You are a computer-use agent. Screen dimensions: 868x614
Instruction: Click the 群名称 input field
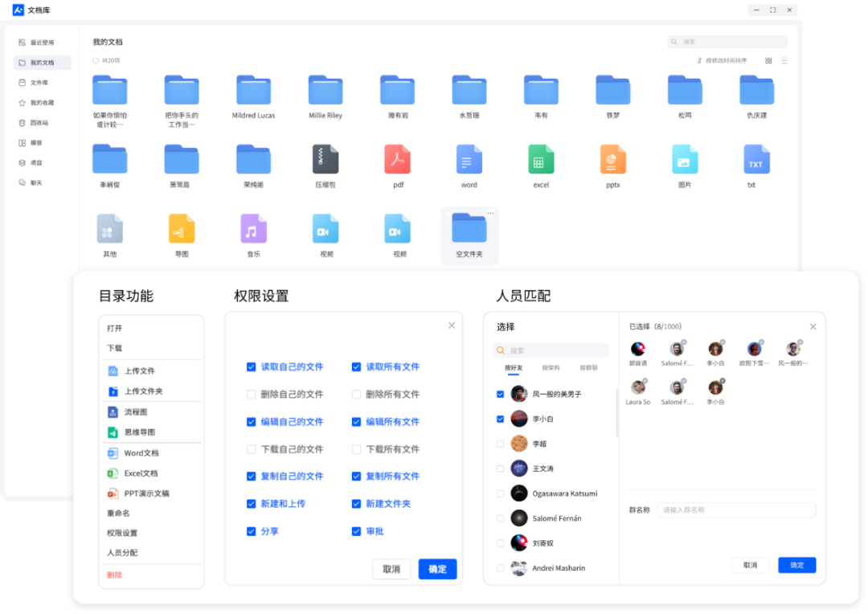click(736, 510)
